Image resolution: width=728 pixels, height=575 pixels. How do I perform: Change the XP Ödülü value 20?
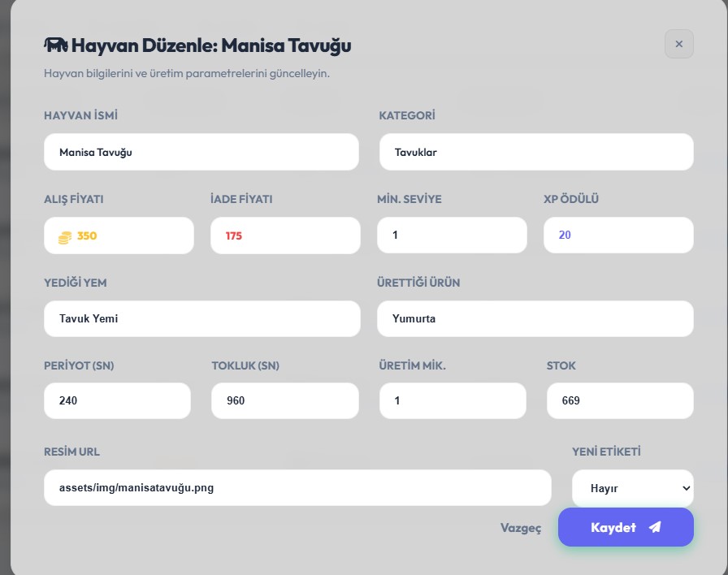[618, 235]
